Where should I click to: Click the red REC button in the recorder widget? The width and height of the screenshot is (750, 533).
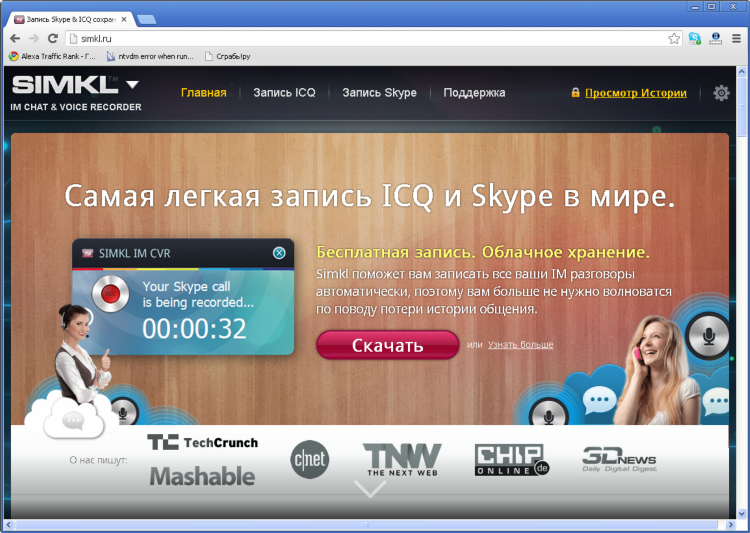(x=110, y=294)
